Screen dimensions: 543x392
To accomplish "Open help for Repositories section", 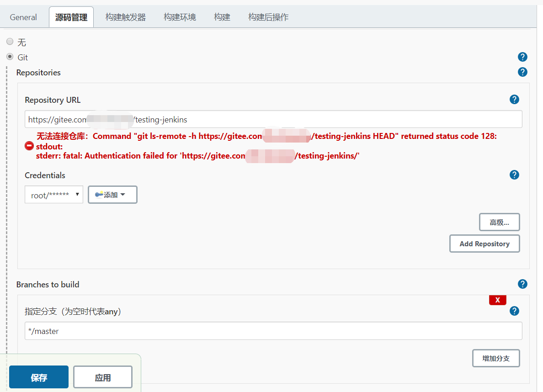I will (522, 72).
